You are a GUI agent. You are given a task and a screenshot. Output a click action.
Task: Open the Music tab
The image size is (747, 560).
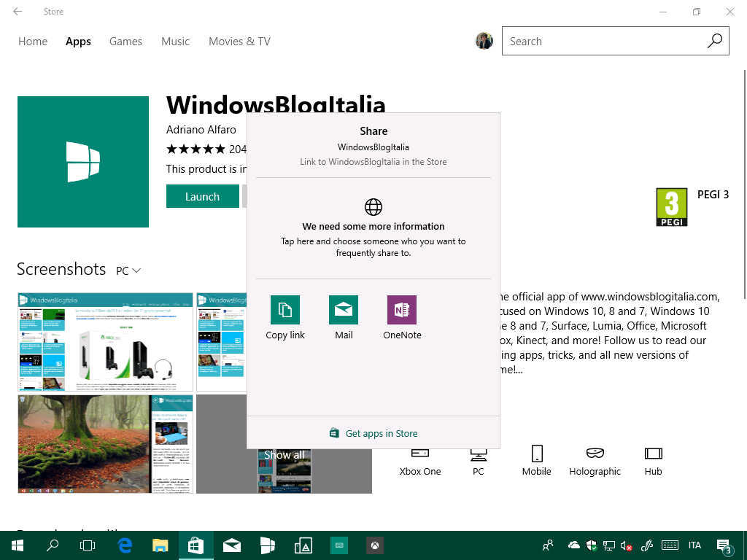tap(175, 42)
